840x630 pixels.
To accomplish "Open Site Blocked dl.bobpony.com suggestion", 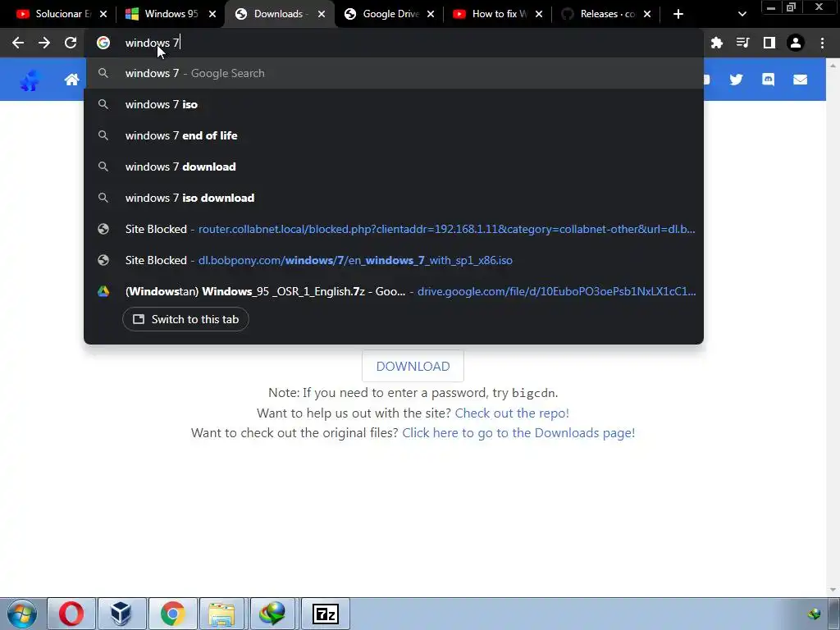I will [393, 260].
